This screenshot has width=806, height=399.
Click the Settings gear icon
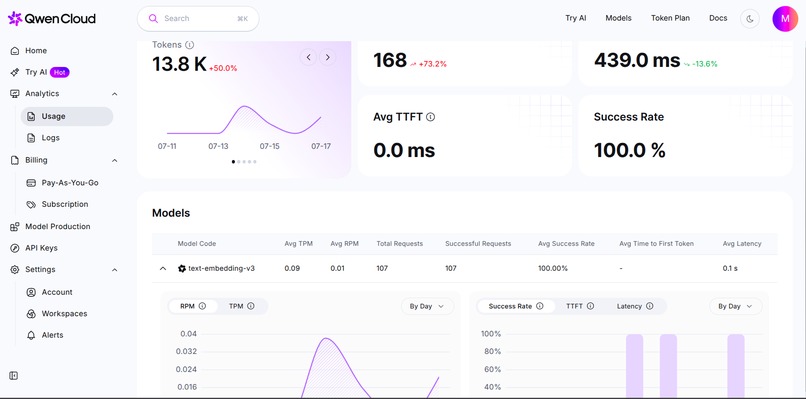pyautogui.click(x=15, y=269)
